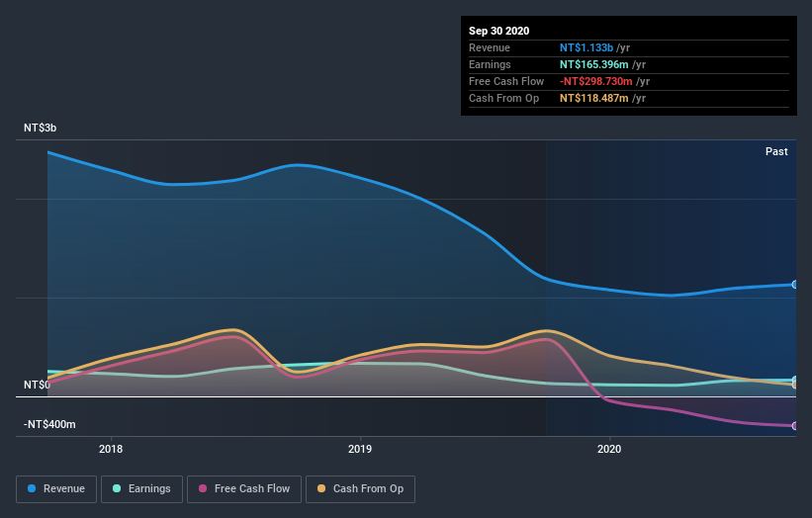
Task: Click the Past label in chart
Action: (776, 151)
